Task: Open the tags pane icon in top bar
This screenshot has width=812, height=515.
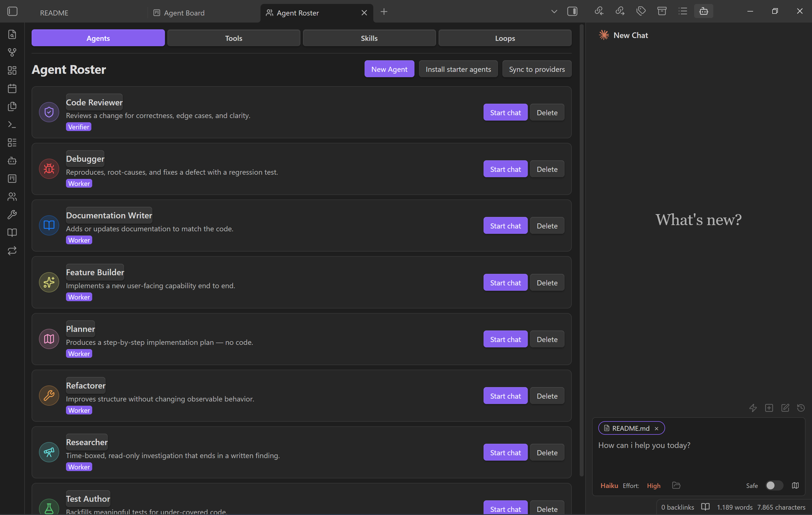Action: [x=641, y=11]
